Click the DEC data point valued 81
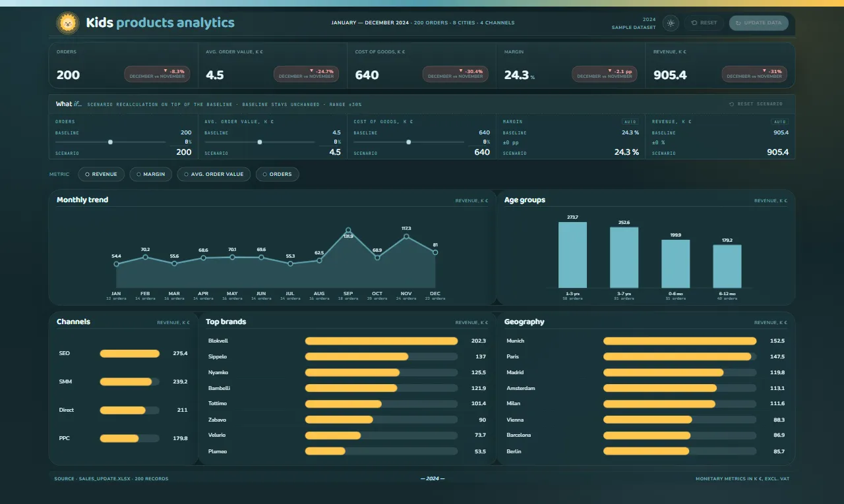Viewport: 844px width, 504px height. coord(435,252)
